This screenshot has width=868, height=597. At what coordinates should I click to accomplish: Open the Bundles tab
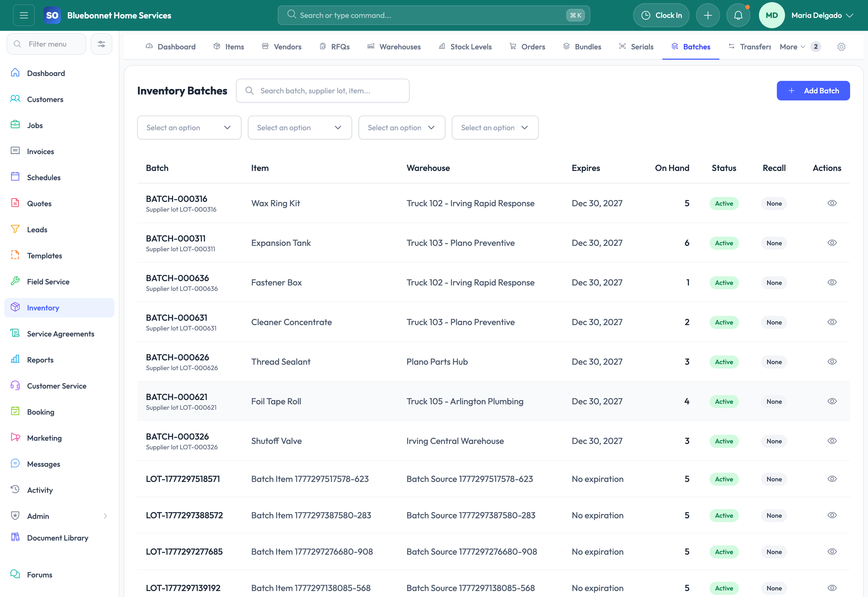pyautogui.click(x=582, y=47)
